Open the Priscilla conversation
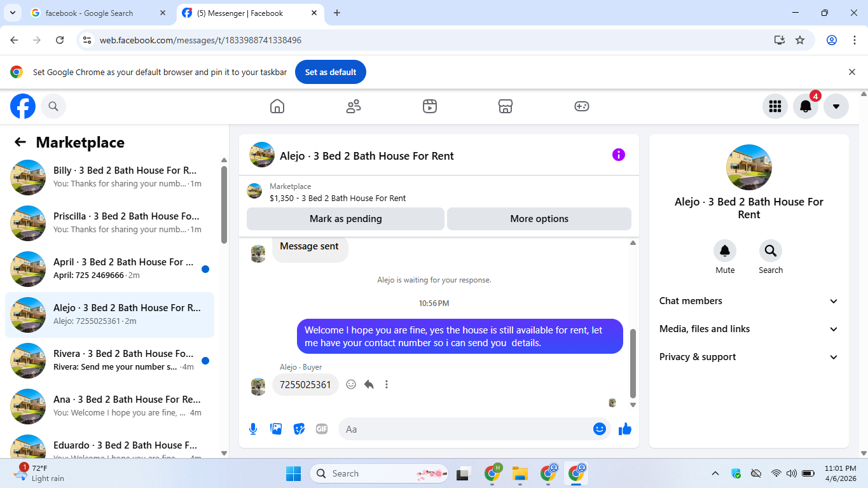The width and height of the screenshot is (868, 488). coord(109,223)
